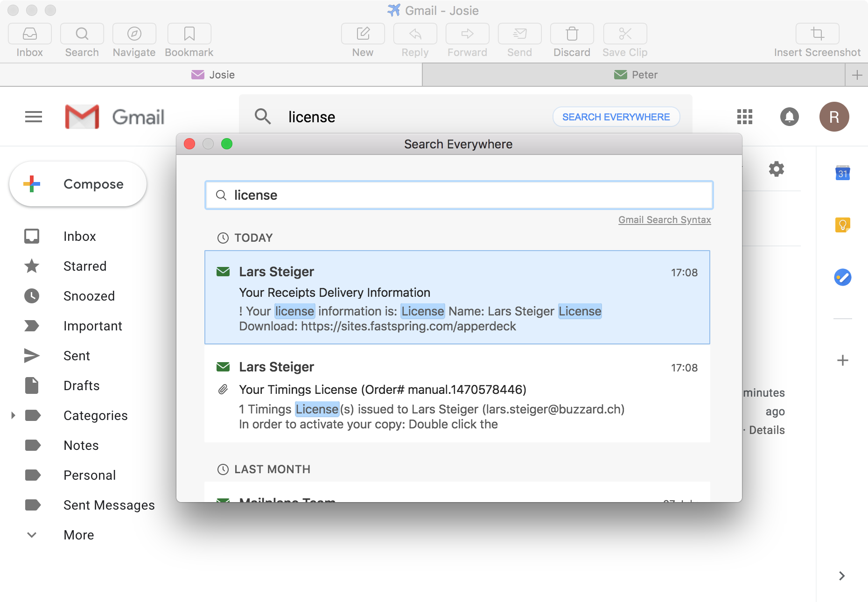Image resolution: width=868 pixels, height=602 pixels.
Task: Create a New message from toolbar
Action: (x=363, y=34)
